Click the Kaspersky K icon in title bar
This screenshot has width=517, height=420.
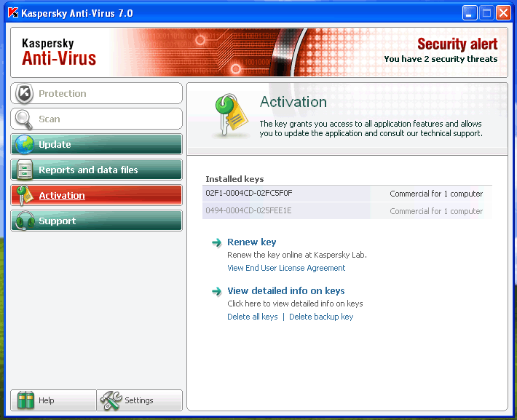[x=12, y=13]
